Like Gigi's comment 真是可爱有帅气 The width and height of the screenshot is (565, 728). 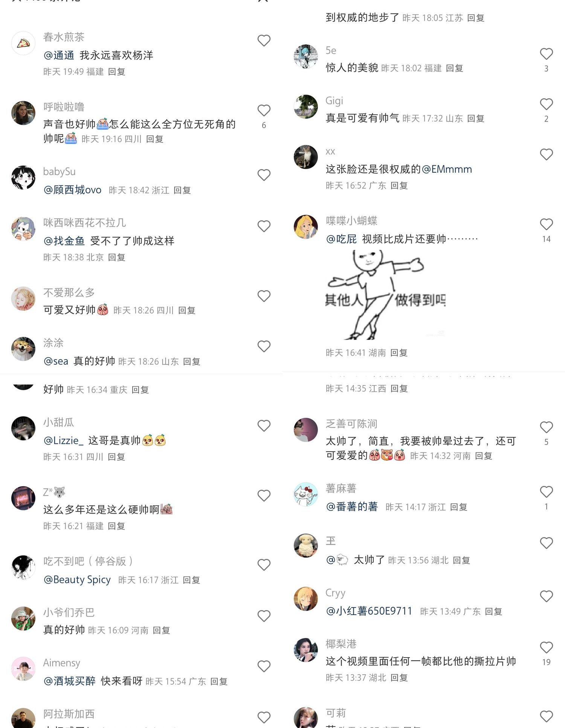coord(546,104)
